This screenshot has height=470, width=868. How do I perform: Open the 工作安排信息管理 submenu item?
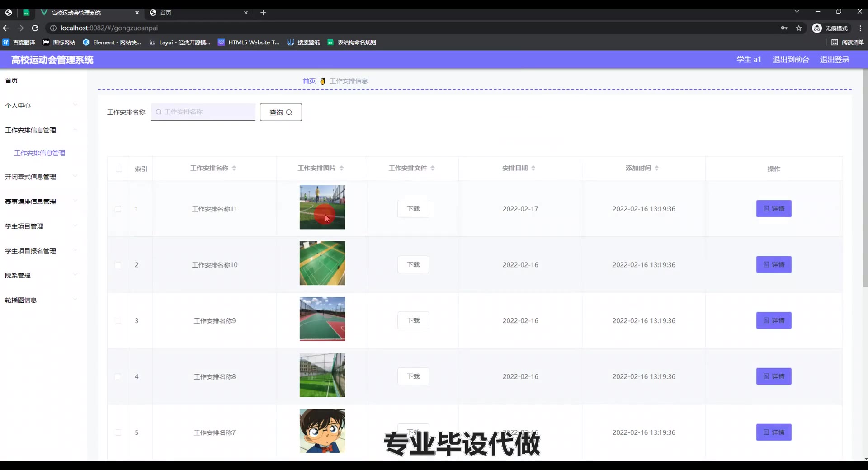point(40,153)
